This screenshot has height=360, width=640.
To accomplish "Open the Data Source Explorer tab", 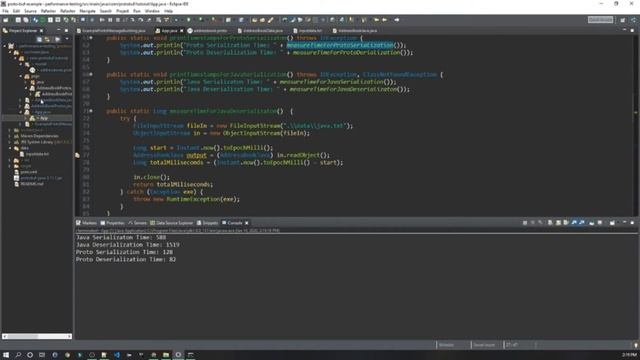I will (171, 223).
